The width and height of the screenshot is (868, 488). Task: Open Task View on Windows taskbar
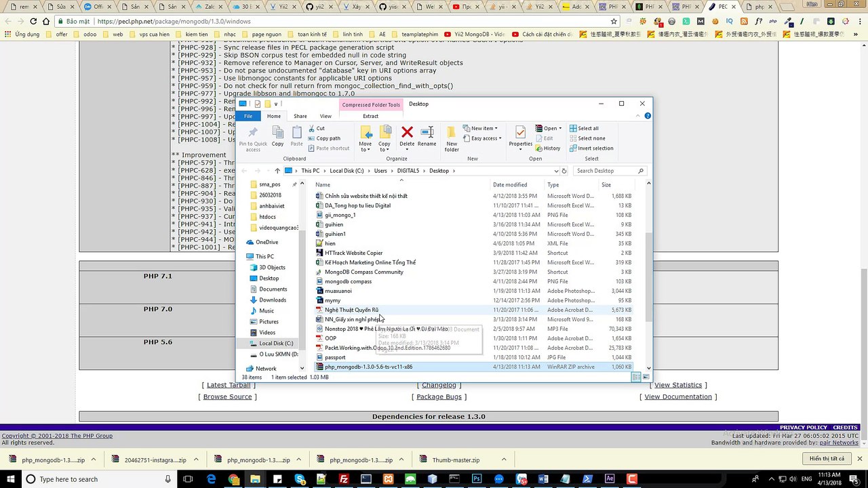pos(189,479)
